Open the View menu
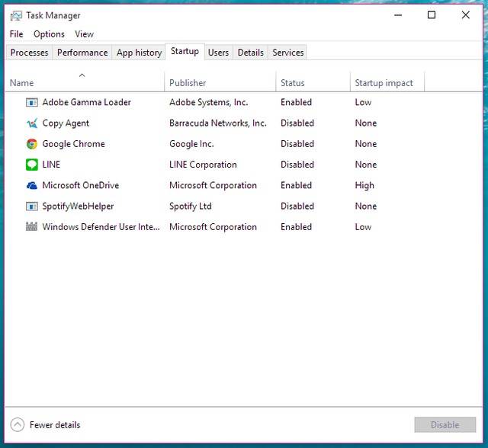Image resolution: width=488 pixels, height=448 pixels. click(84, 34)
